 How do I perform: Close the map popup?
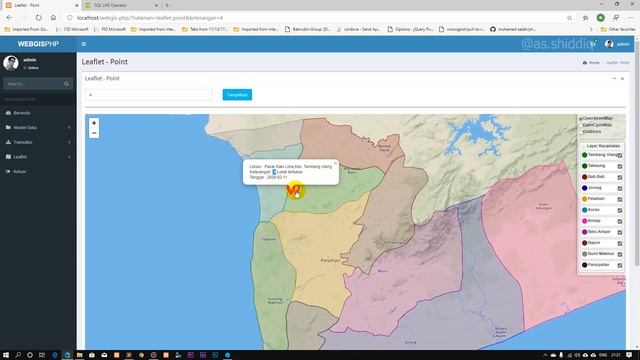(x=335, y=163)
